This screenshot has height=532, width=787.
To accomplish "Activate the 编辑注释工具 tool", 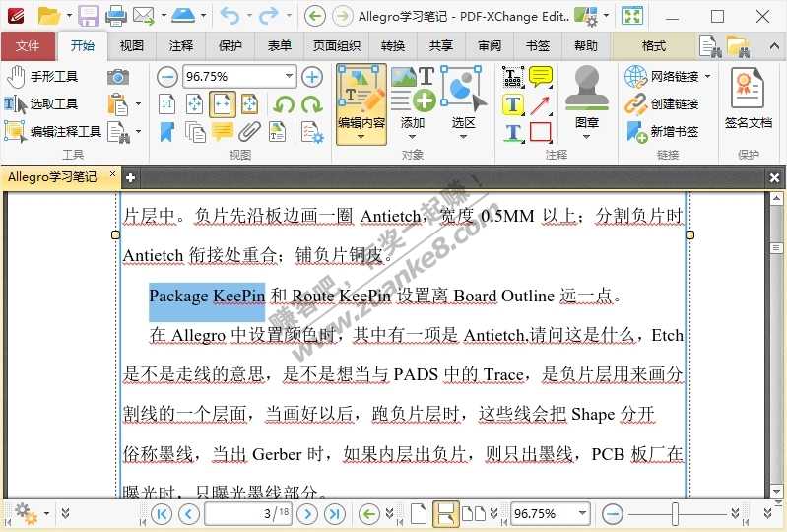I will (x=53, y=131).
